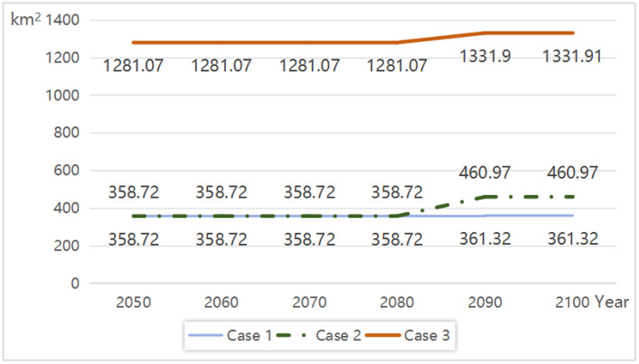
Task: Click the green dashed Case 2 legend swatch
Action: [x=291, y=335]
